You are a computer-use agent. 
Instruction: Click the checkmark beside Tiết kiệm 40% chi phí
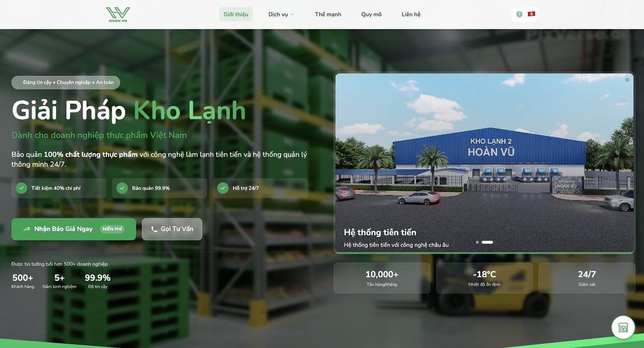pos(21,188)
